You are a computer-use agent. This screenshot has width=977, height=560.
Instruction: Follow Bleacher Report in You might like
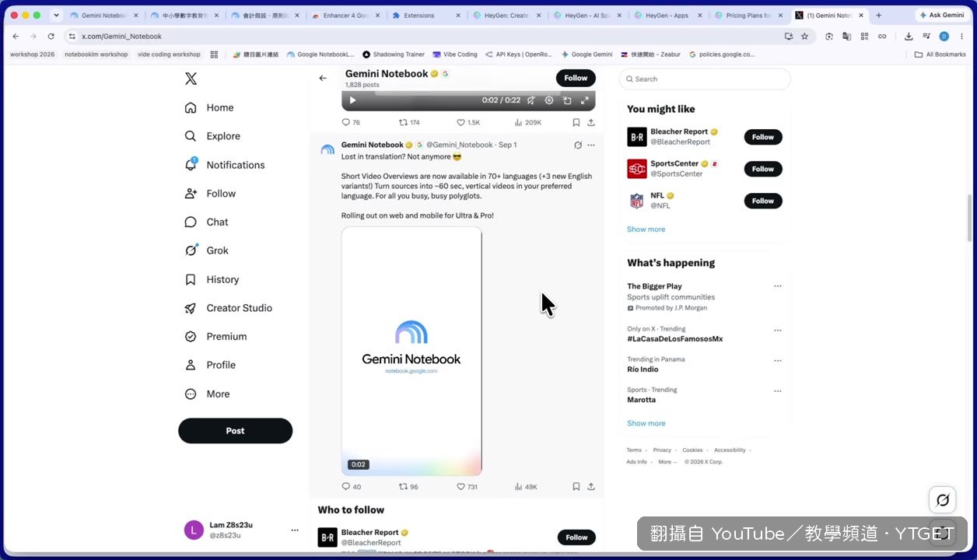762,137
